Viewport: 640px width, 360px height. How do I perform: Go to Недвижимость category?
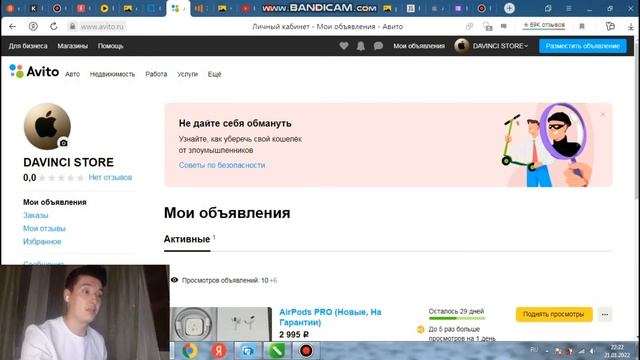112,74
